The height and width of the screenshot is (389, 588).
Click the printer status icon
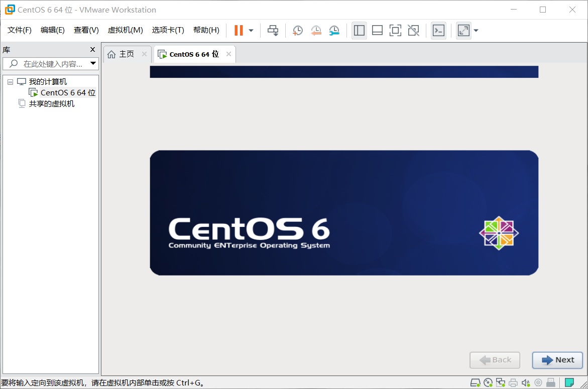tap(513, 382)
